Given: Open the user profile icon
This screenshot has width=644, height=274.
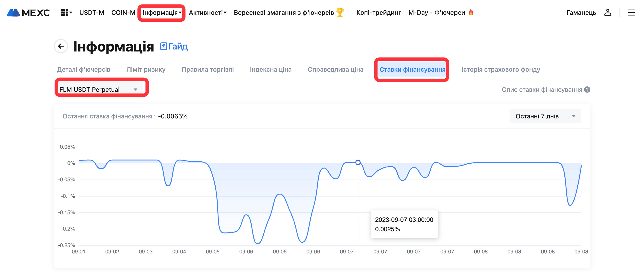Looking at the screenshot, I should (x=608, y=13).
